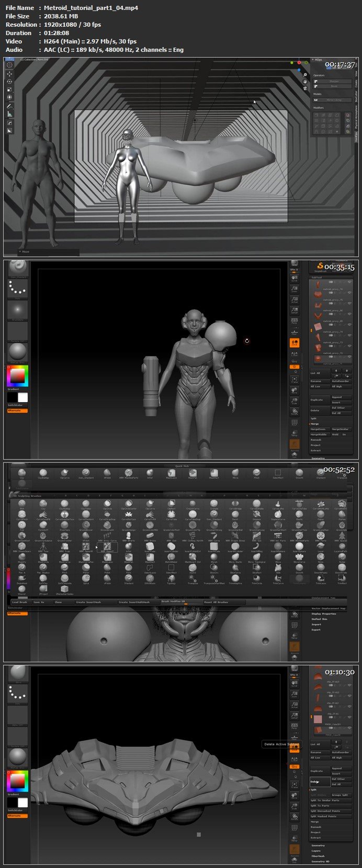Click the Scale view icon in the 00:35:15 frame
The width and height of the screenshot is (362, 868).
coord(294,402)
